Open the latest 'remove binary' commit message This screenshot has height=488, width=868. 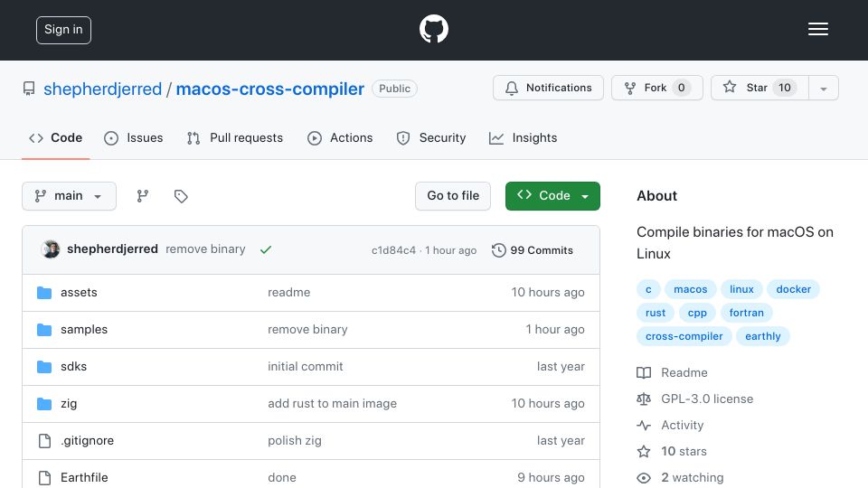(205, 249)
